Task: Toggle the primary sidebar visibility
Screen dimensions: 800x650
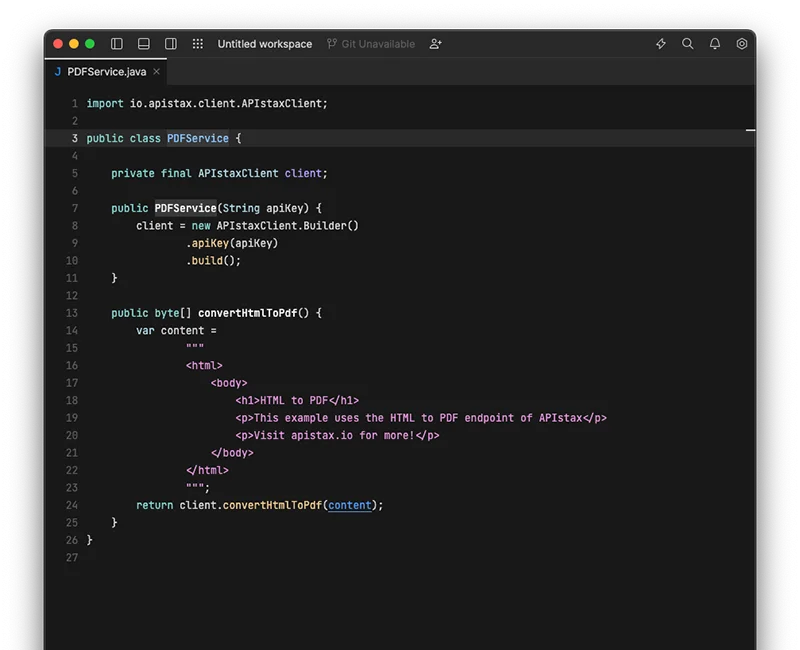Action: point(116,43)
